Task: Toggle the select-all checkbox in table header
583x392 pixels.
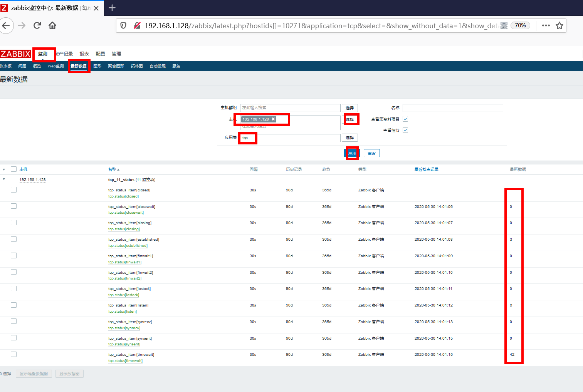Action: click(14, 169)
